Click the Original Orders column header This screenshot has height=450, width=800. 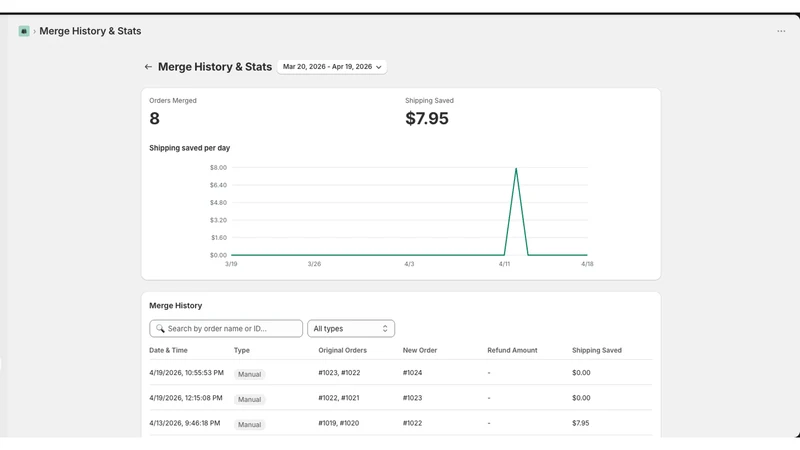point(342,351)
